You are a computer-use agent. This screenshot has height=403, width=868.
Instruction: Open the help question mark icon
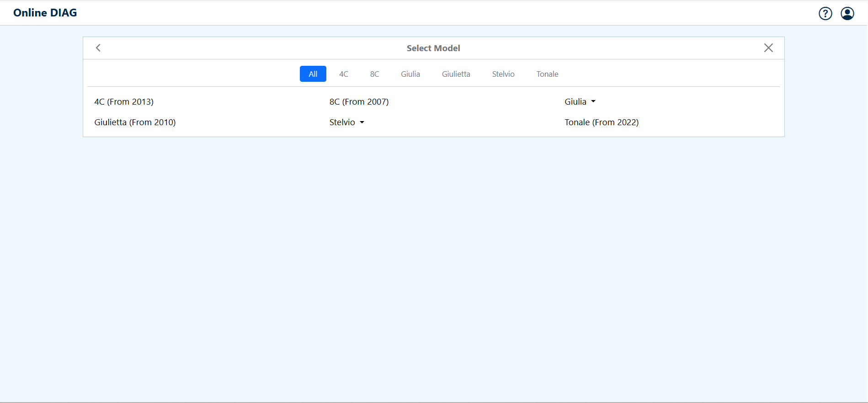825,14
